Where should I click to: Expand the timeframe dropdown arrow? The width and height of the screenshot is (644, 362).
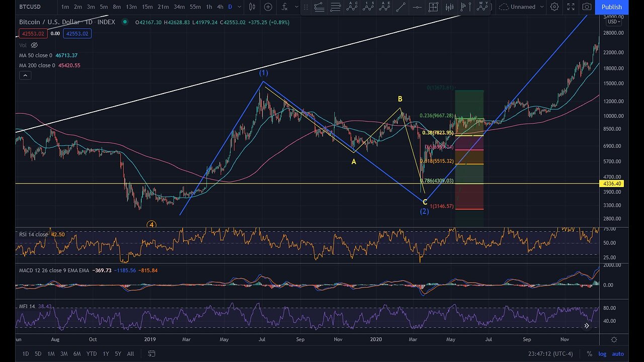coord(239,7)
